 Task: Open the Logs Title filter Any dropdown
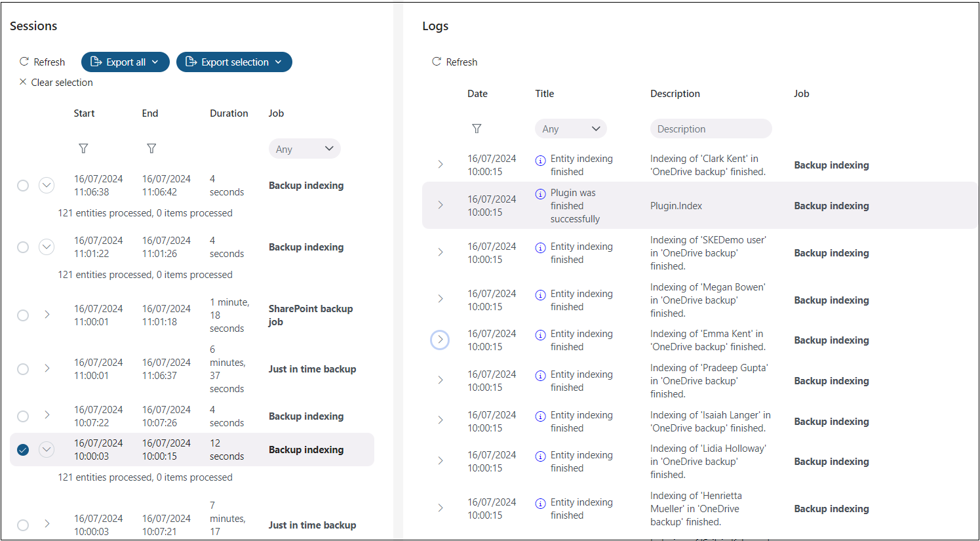tap(570, 129)
